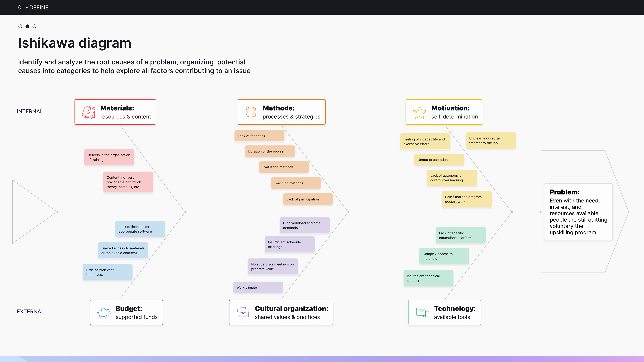644x362 pixels.
Task: Select the filled second page dot
Action: tap(27, 26)
